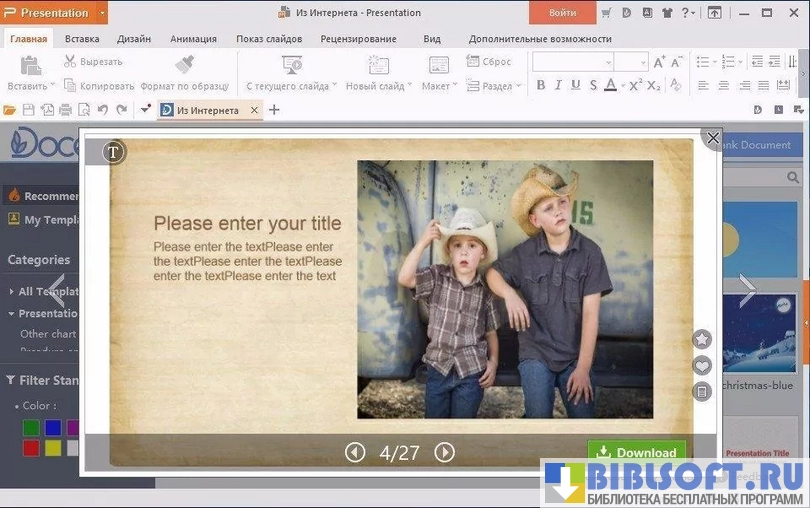Pick the red color filter swatch
The height and width of the screenshot is (508, 810).
point(31,448)
